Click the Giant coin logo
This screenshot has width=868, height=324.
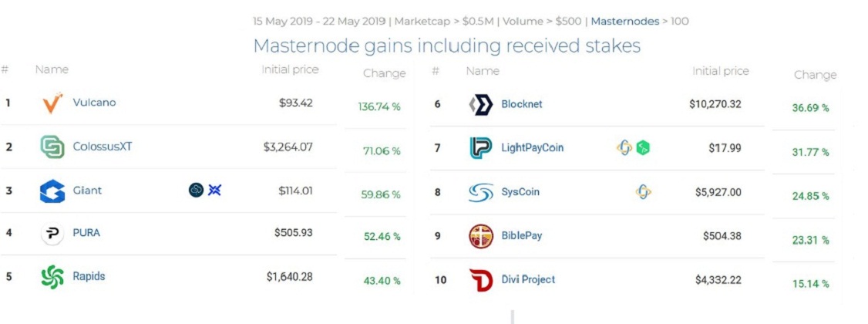52,191
